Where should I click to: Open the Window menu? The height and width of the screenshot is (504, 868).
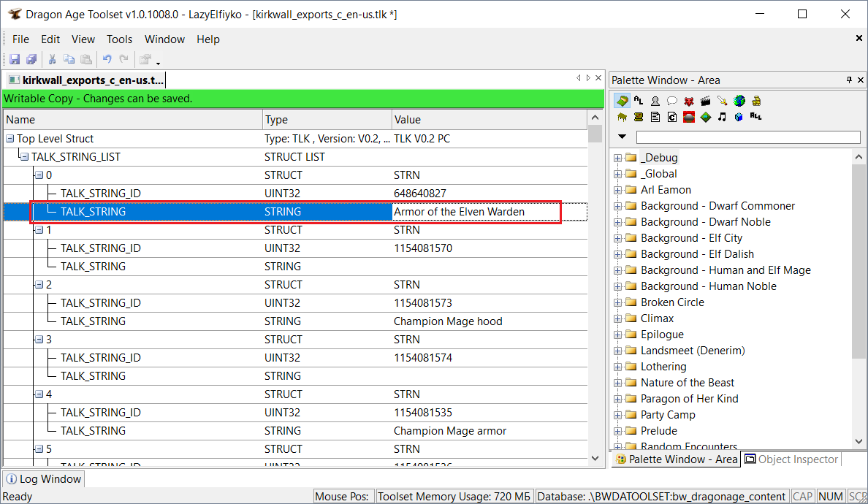pyautogui.click(x=164, y=39)
